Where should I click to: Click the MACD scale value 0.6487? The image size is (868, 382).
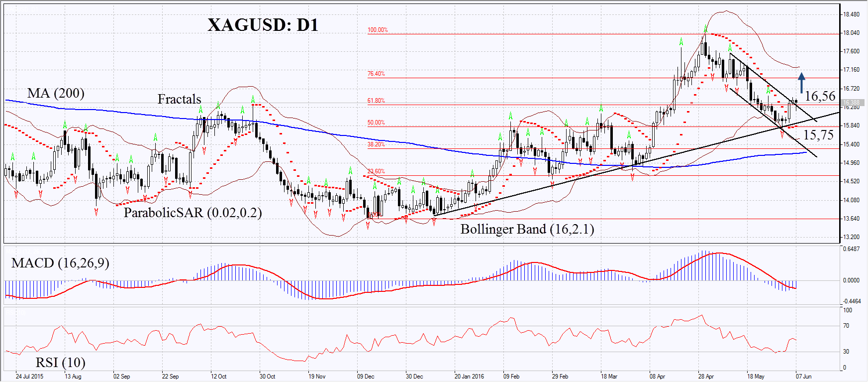[851, 249]
